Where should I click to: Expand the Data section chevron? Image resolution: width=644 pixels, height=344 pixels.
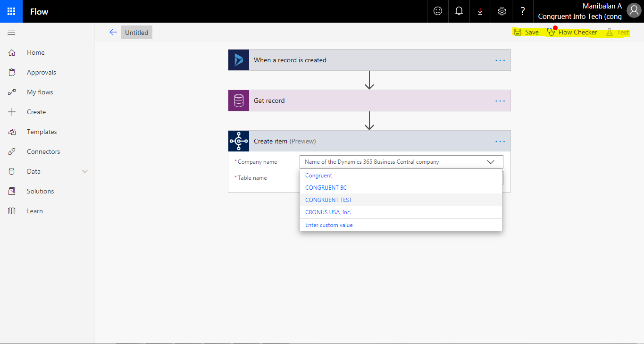point(85,171)
